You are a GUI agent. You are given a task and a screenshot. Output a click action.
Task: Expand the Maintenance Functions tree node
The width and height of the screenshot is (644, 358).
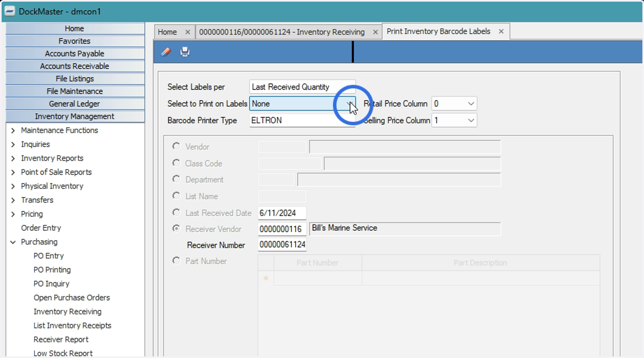pos(13,130)
